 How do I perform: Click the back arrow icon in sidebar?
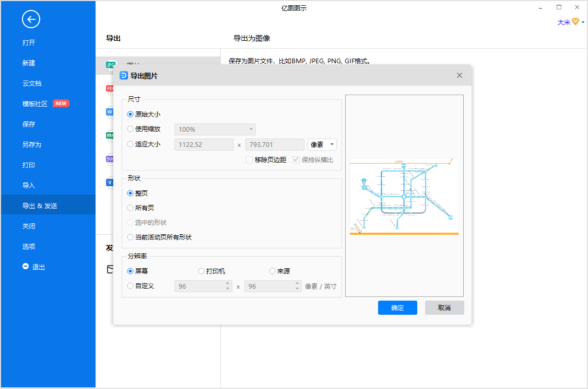tap(31, 20)
